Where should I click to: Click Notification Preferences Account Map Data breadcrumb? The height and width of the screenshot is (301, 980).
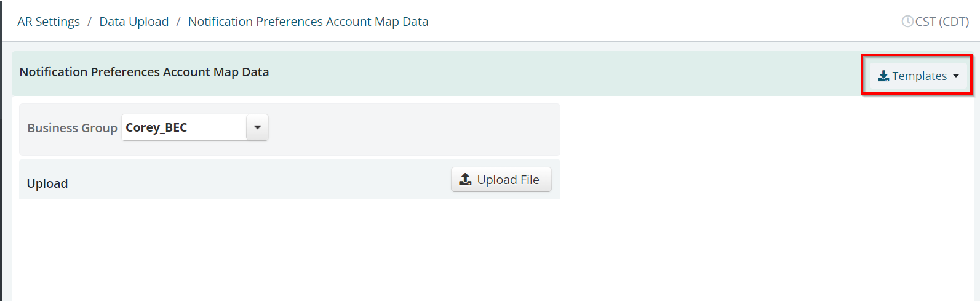tap(308, 22)
